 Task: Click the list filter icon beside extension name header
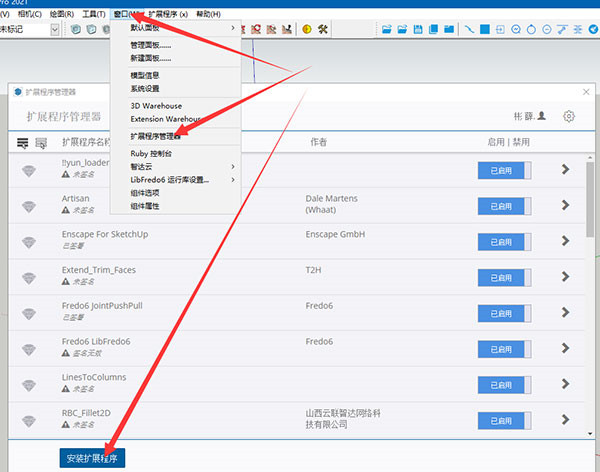41,143
